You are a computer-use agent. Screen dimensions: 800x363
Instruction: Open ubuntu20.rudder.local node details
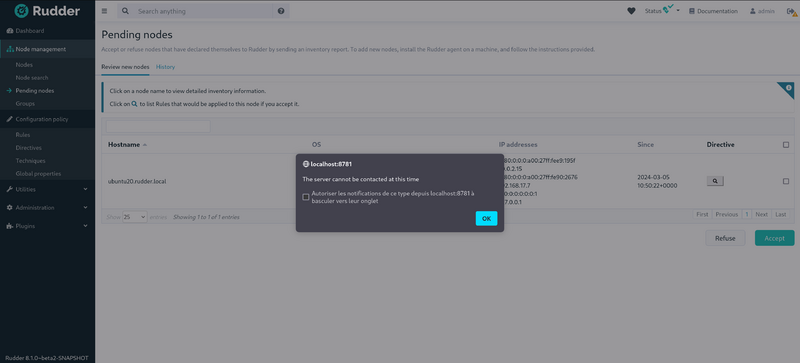pos(137,181)
